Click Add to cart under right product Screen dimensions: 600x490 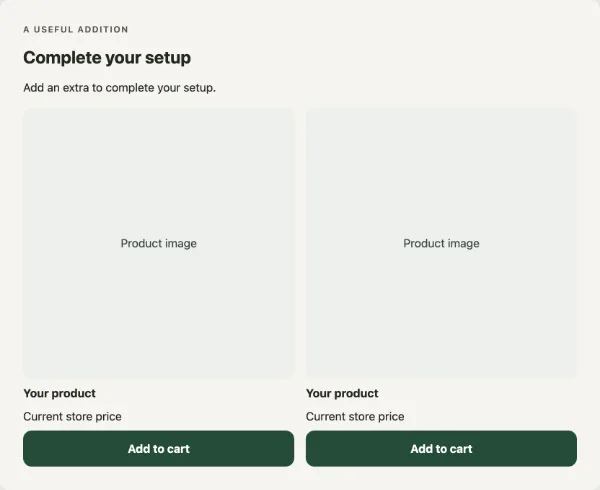pos(441,448)
